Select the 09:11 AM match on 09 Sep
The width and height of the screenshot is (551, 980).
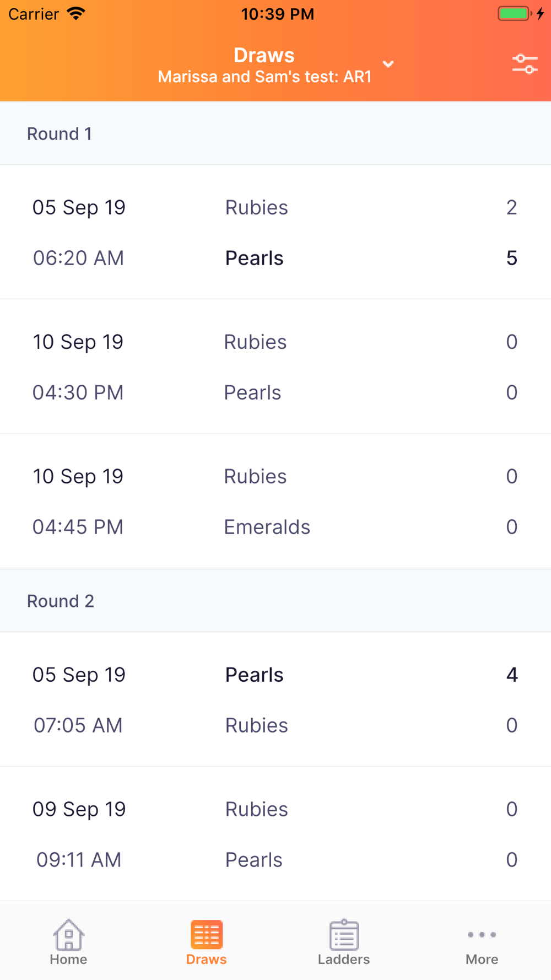(x=275, y=834)
